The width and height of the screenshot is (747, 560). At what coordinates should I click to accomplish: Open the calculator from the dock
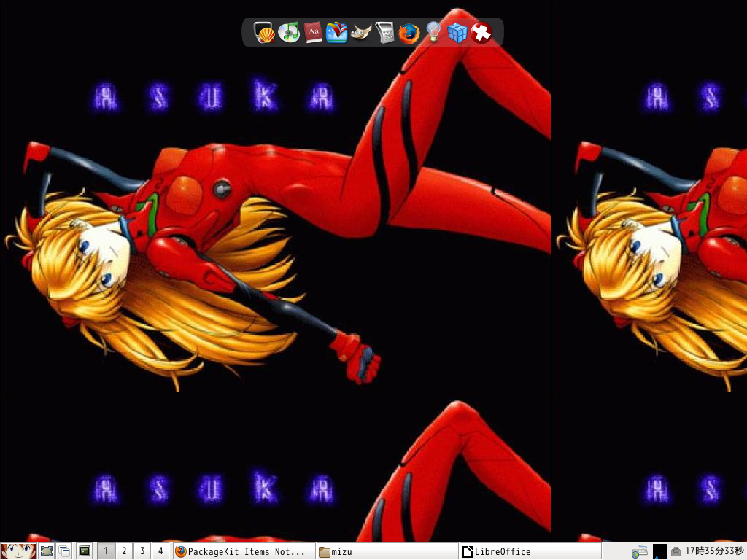click(385, 33)
